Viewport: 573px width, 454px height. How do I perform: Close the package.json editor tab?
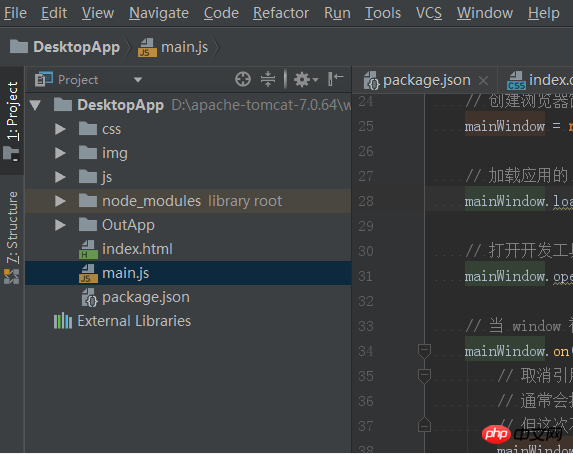point(483,80)
